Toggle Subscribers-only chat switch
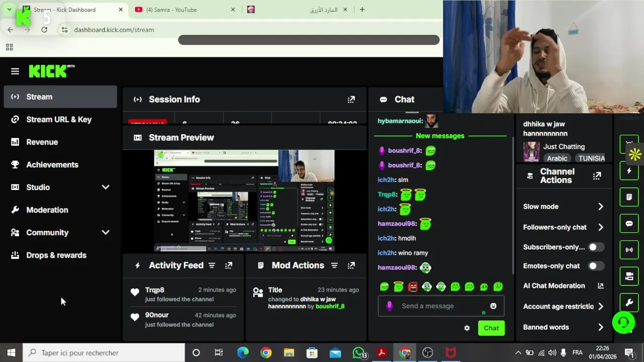Image resolution: width=644 pixels, height=362 pixels. coord(596,247)
